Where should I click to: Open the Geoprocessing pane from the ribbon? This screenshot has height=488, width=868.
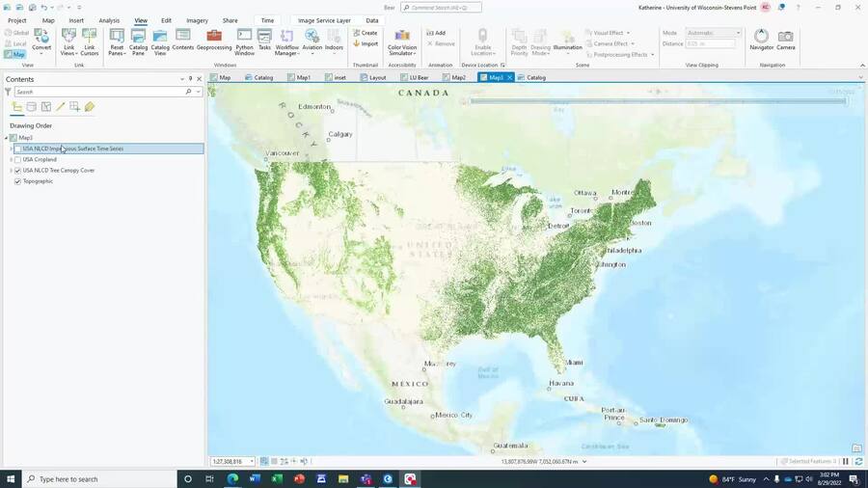coord(214,39)
